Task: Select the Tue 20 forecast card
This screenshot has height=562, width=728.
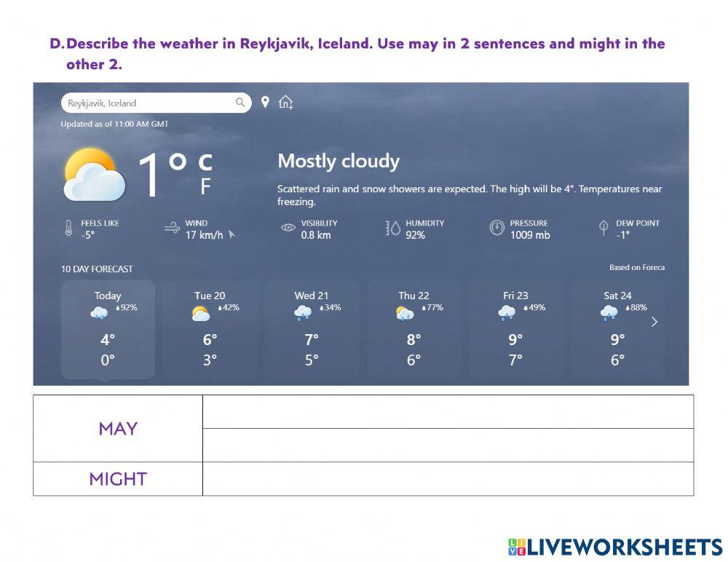Action: [x=210, y=329]
